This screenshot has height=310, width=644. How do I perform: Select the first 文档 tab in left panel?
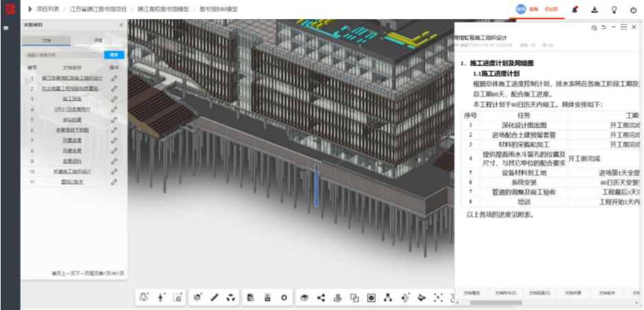coord(46,41)
